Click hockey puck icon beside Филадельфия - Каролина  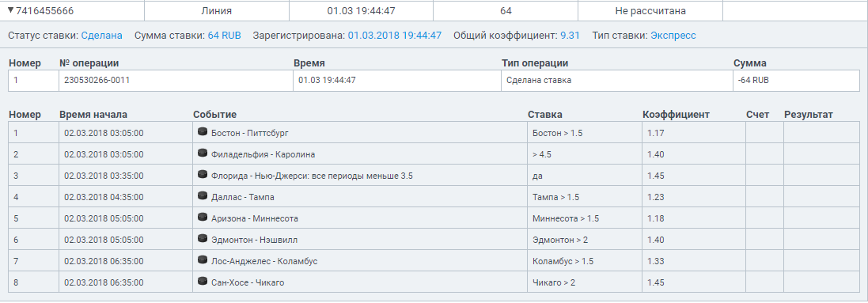coord(203,153)
